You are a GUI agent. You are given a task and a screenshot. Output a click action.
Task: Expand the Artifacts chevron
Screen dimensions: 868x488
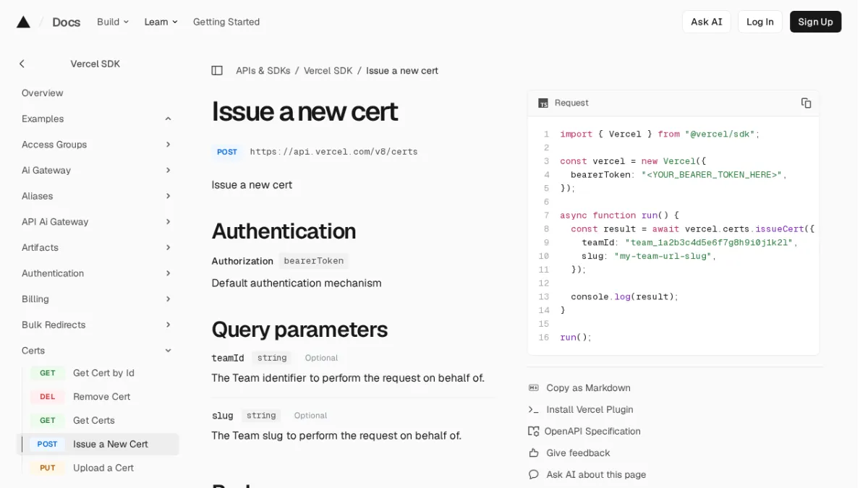(168, 247)
